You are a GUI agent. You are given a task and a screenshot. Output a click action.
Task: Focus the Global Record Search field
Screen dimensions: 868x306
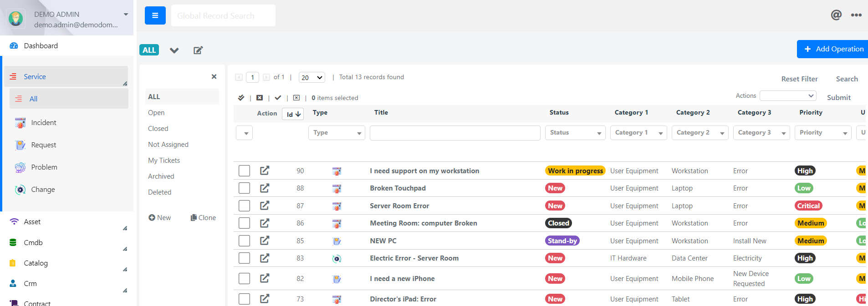point(223,15)
